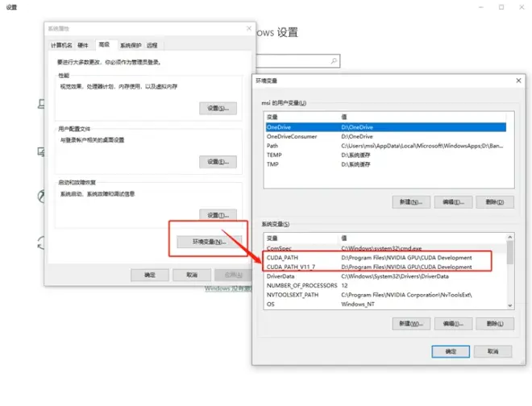Viewport: 532px width, 406px height.
Task: Open performance 设置(S) button
Action: click(x=218, y=108)
